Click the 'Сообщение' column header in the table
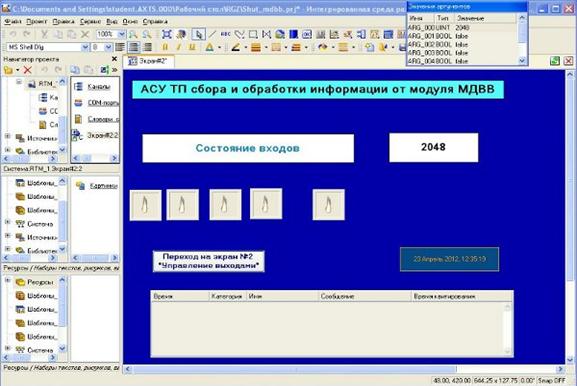 364,296
